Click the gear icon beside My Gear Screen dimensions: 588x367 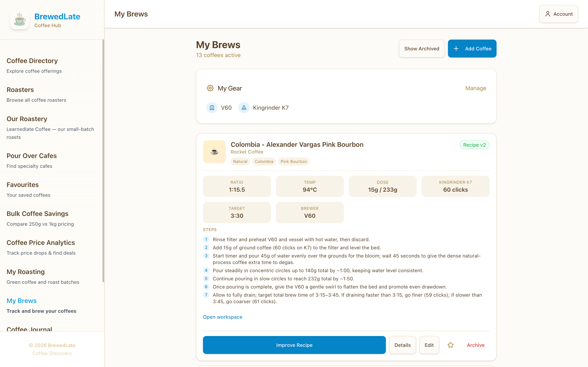(x=210, y=88)
